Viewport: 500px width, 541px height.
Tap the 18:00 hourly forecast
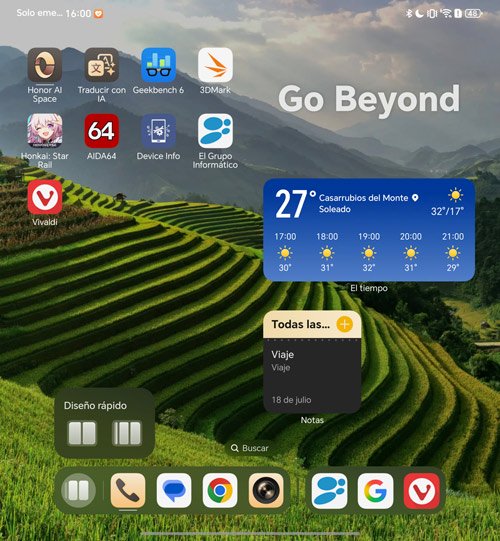point(327,252)
